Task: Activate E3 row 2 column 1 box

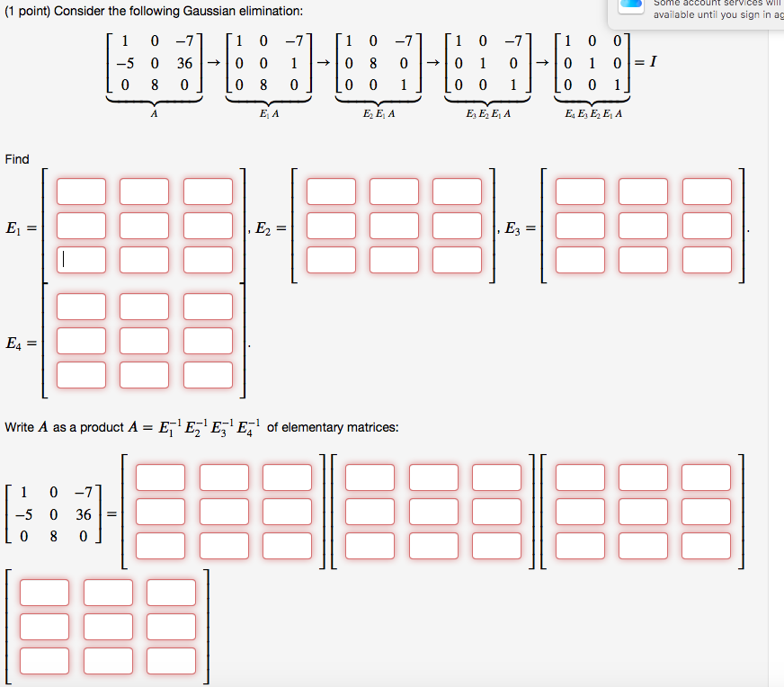Action: pos(580,226)
